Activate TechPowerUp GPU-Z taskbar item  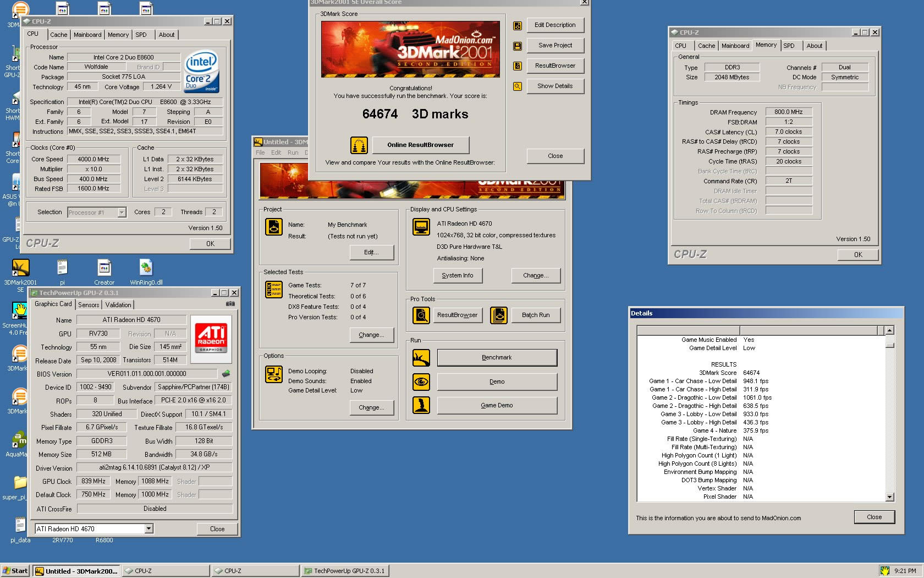point(345,571)
